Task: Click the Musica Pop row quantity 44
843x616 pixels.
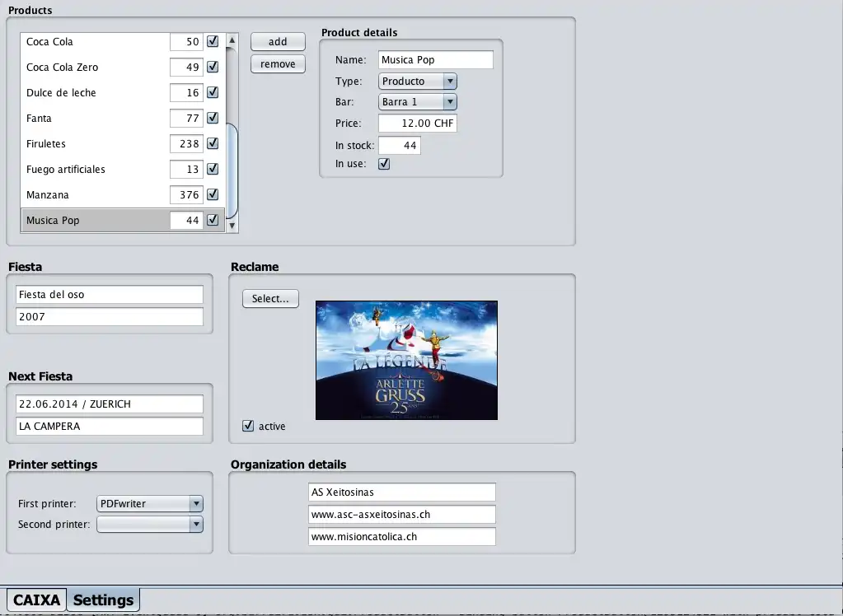Action: (x=186, y=220)
